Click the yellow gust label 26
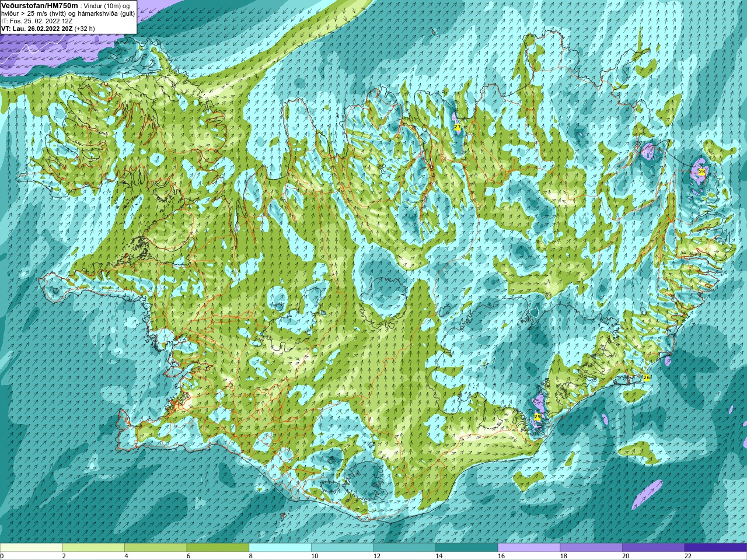 tap(646, 378)
